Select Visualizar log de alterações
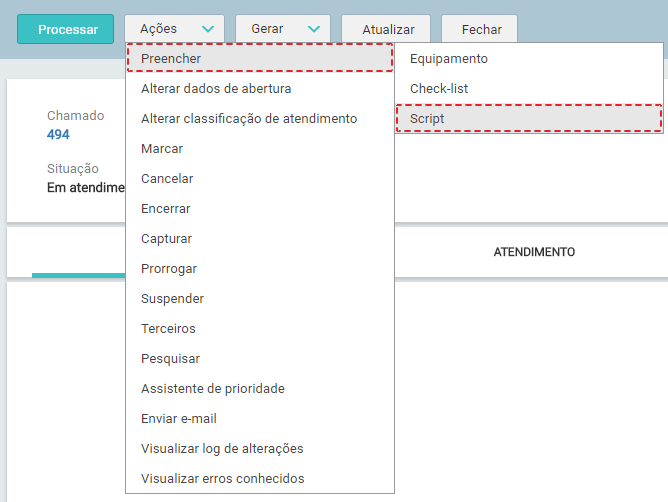Viewport: 668px width, 502px height. [x=260, y=449]
